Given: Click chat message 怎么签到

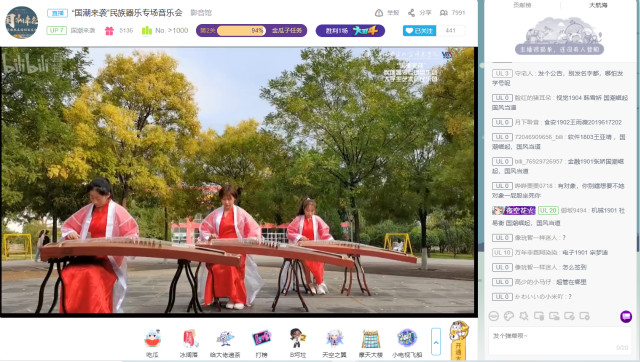Looking at the screenshot, I should (x=574, y=267).
